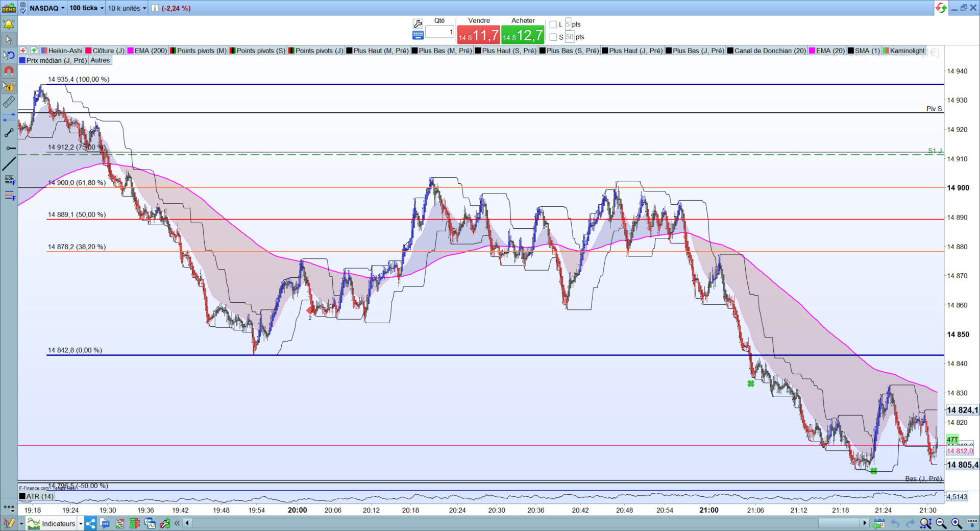980x531 pixels.
Task: Select the blue crosshair lines tool
Action: click(9, 117)
